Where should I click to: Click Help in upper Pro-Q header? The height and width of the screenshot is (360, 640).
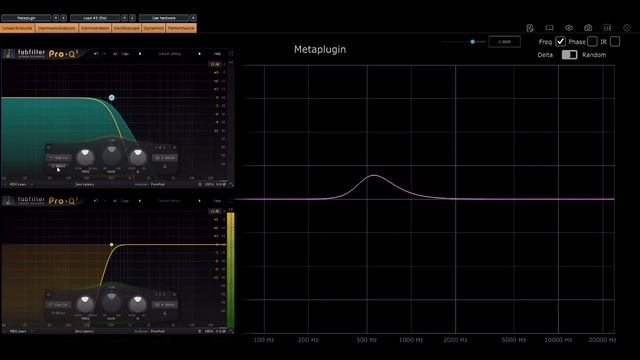217,54
